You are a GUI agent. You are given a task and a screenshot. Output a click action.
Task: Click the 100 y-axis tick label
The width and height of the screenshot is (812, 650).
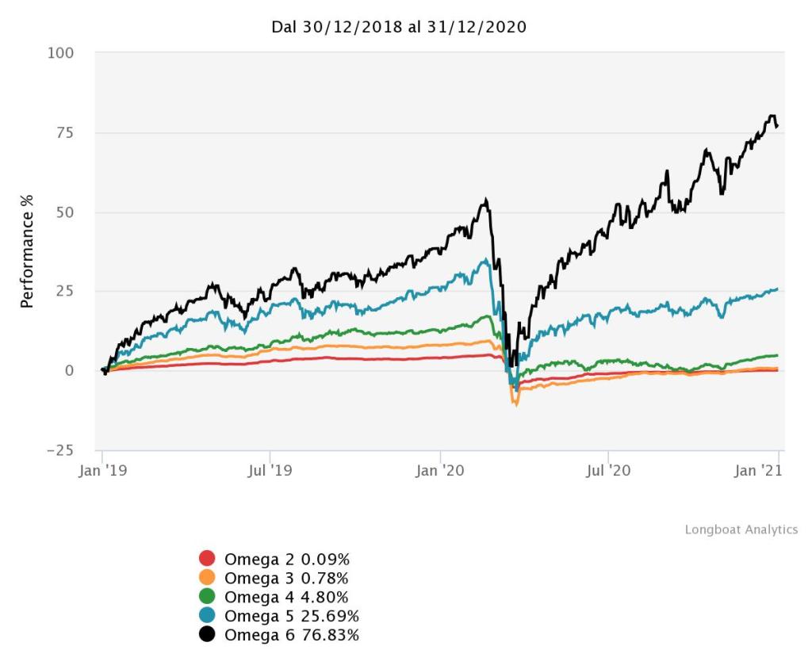click(x=60, y=53)
